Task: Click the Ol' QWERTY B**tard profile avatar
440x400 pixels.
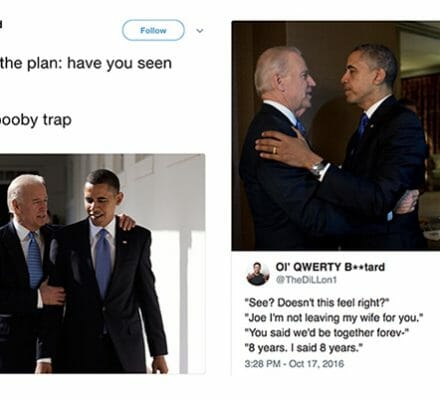Action: pos(258,274)
